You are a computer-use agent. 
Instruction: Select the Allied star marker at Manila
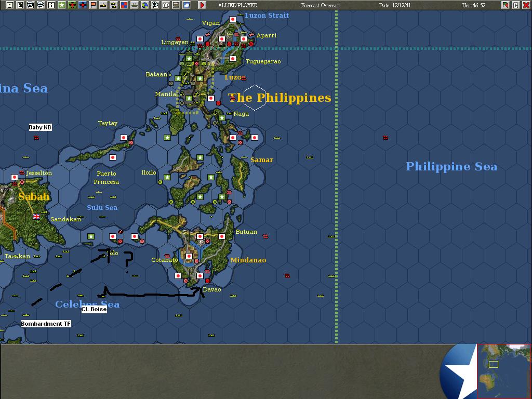(x=189, y=98)
